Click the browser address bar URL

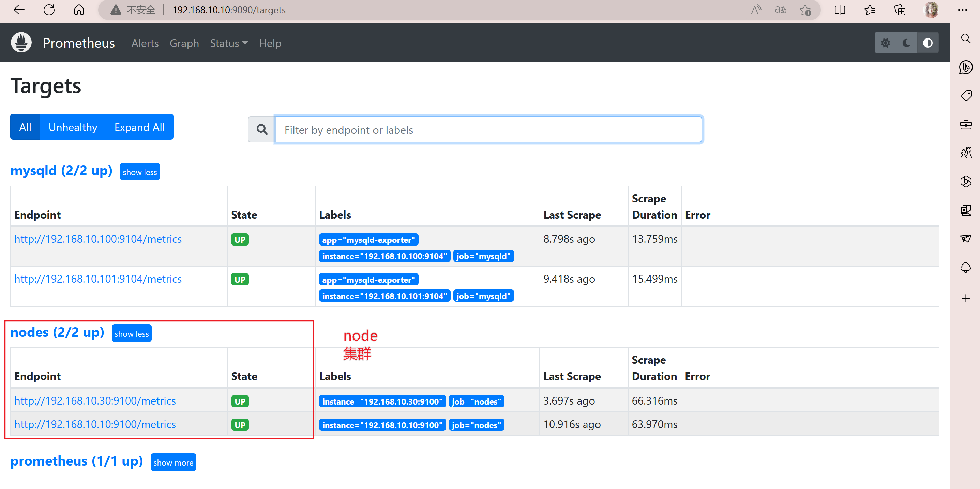229,10
